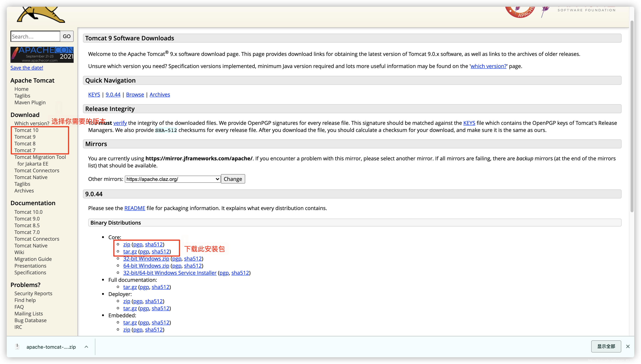Go to Home in Apache Tomcat menu
This screenshot has width=641, height=364.
click(21, 89)
